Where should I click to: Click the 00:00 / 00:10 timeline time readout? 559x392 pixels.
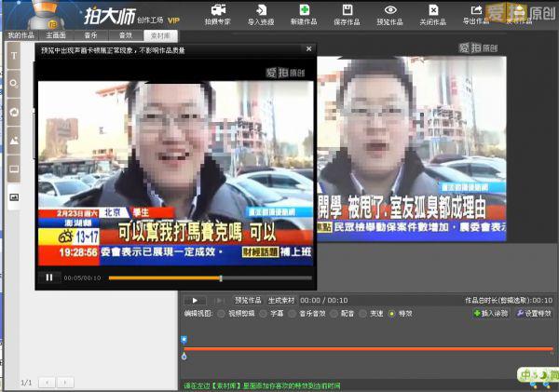pyautogui.click(x=323, y=301)
